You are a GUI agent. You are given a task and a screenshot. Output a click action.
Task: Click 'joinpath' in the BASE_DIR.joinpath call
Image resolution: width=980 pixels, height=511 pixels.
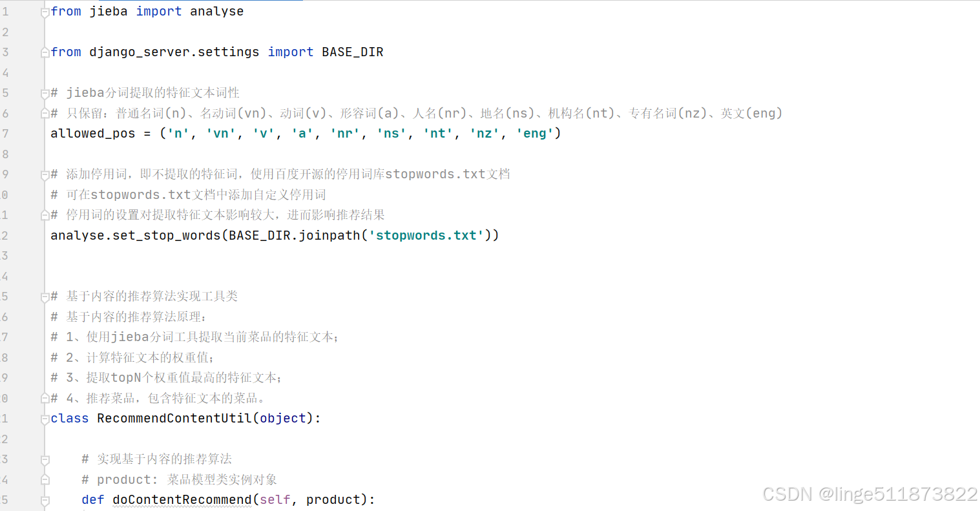329,235
